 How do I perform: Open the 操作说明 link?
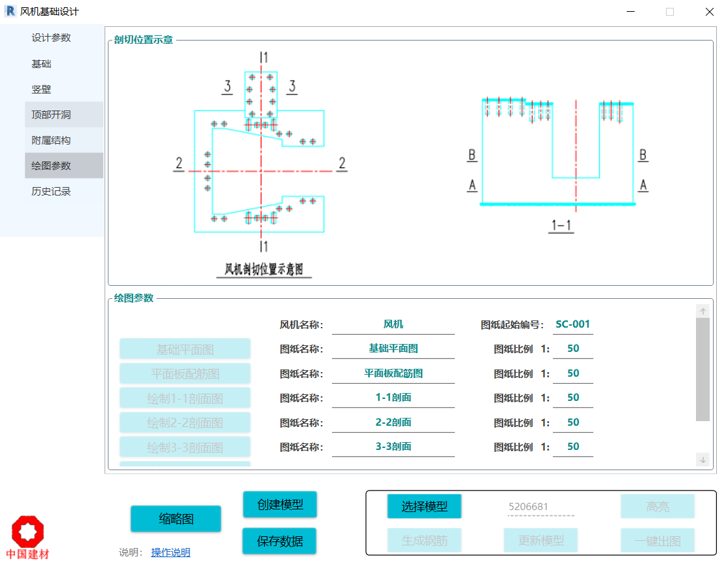click(x=171, y=553)
